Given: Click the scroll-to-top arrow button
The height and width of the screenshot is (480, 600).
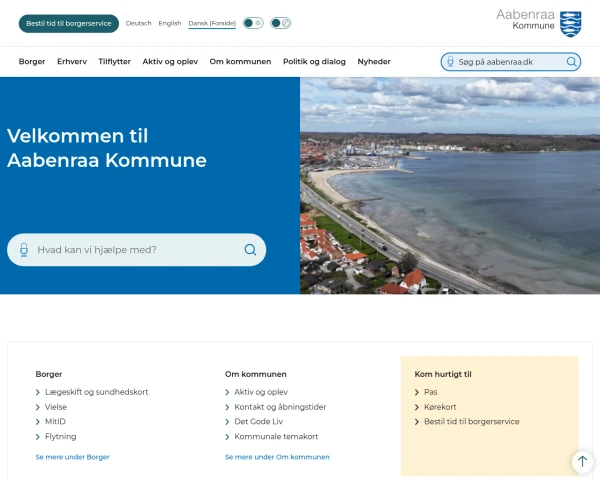Looking at the screenshot, I should [582, 461].
